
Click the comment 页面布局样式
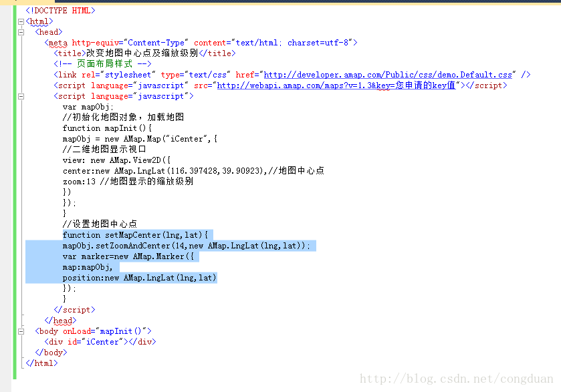[104, 63]
